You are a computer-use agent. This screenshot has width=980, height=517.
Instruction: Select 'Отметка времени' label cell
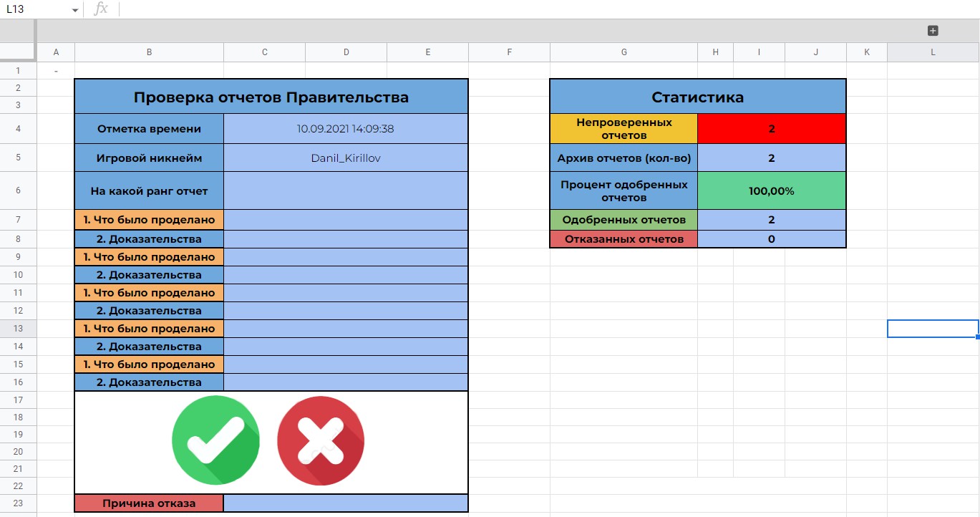[x=149, y=129]
